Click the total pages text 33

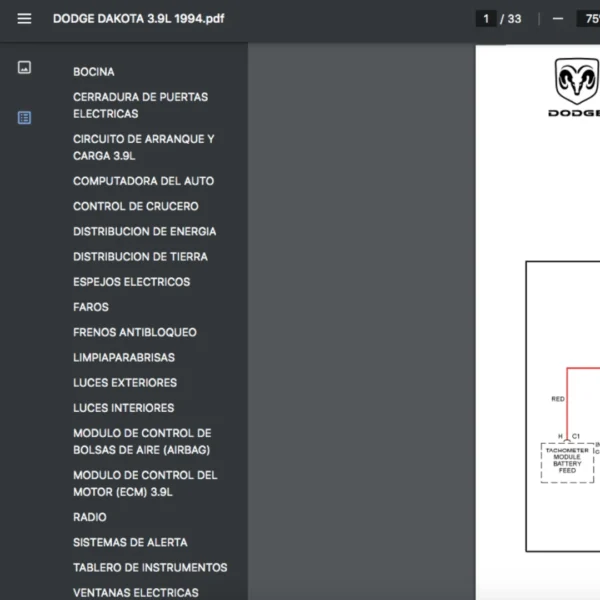[x=514, y=19]
